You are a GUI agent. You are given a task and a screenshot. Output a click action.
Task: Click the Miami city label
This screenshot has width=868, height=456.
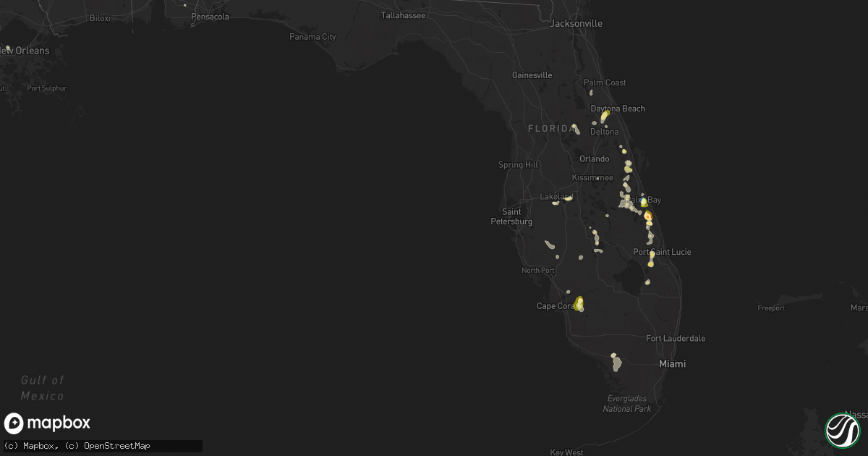tap(672, 364)
